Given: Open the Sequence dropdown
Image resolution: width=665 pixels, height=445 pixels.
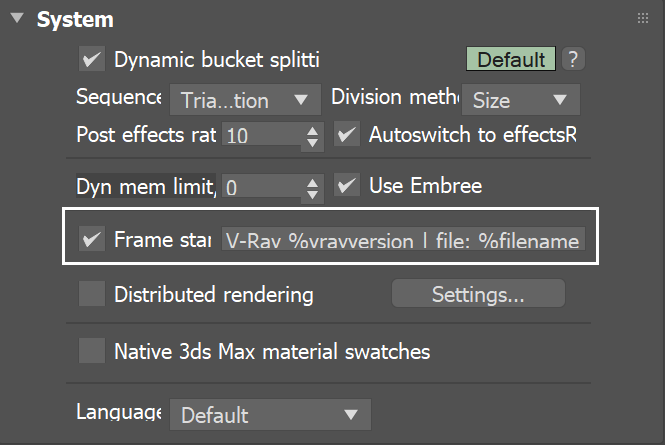Looking at the screenshot, I should 241,100.
